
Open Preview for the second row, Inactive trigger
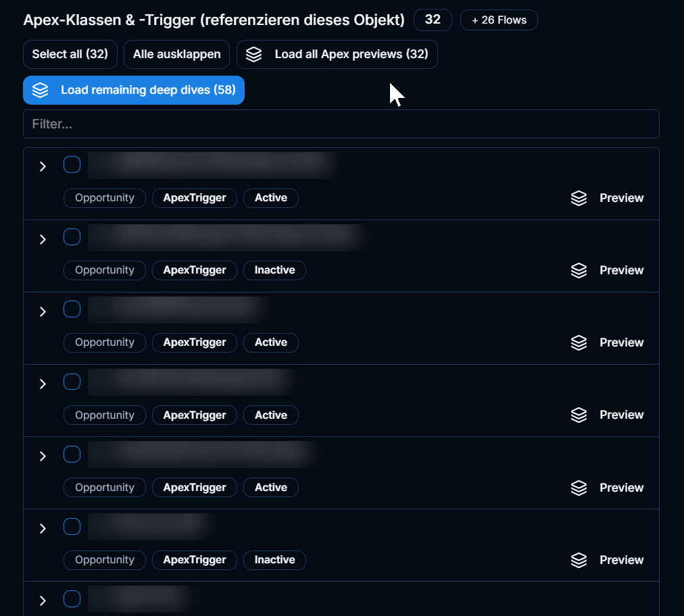pos(607,270)
